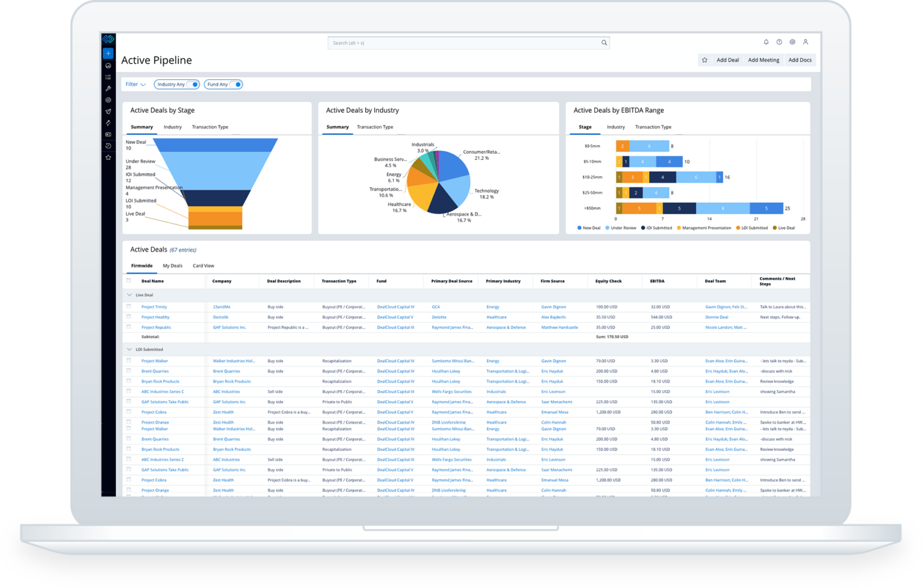The image size is (922, 588).
Task: Toggle the Industry Any filter switch
Action: point(193,84)
